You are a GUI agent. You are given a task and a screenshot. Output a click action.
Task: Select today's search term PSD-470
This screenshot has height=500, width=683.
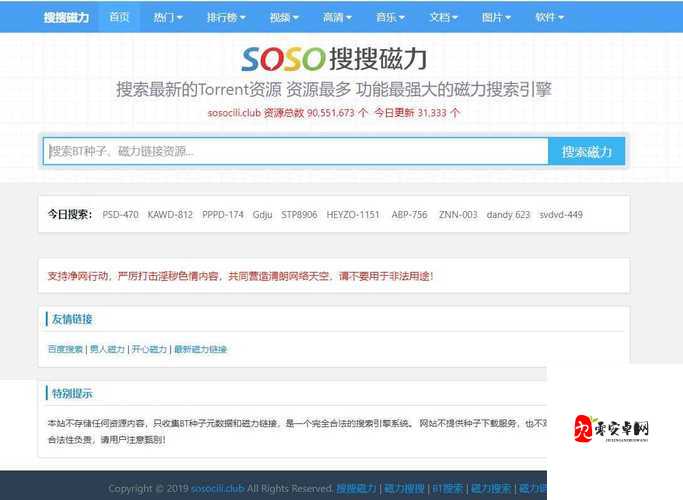coord(120,215)
